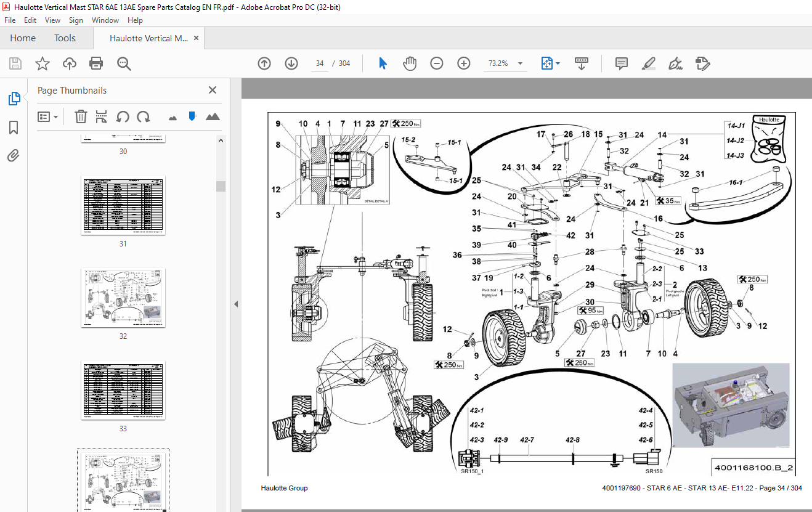The image size is (812, 512).
Task: Select the page 30 thumbnail
Action: [x=123, y=139]
